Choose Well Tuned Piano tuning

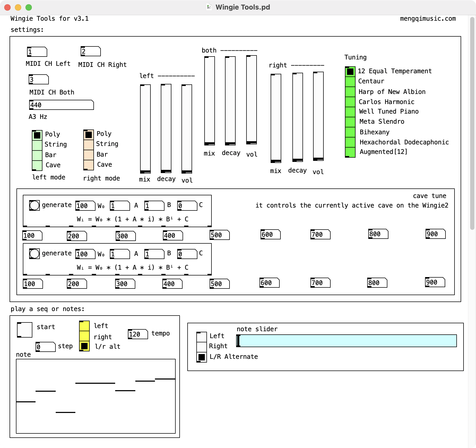pos(350,112)
